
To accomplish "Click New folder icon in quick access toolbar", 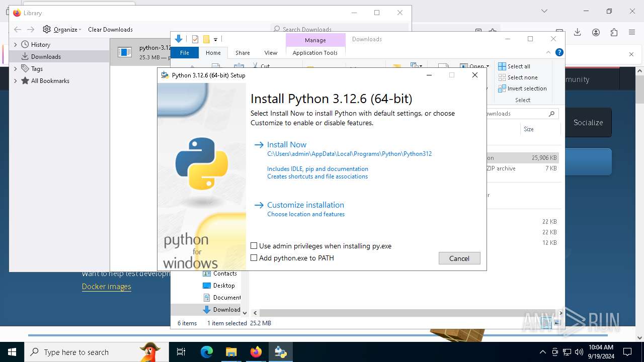I will tap(206, 39).
